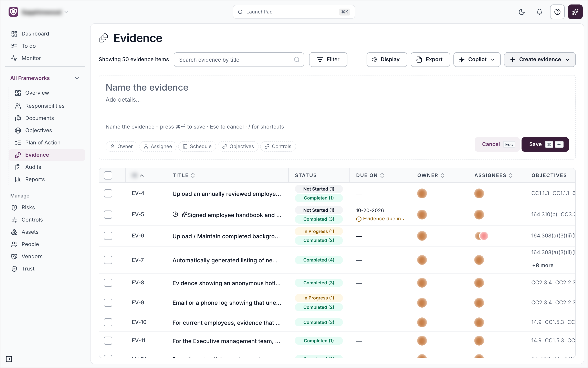Open Trust in Manage section
The height and width of the screenshot is (368, 588).
click(28, 269)
